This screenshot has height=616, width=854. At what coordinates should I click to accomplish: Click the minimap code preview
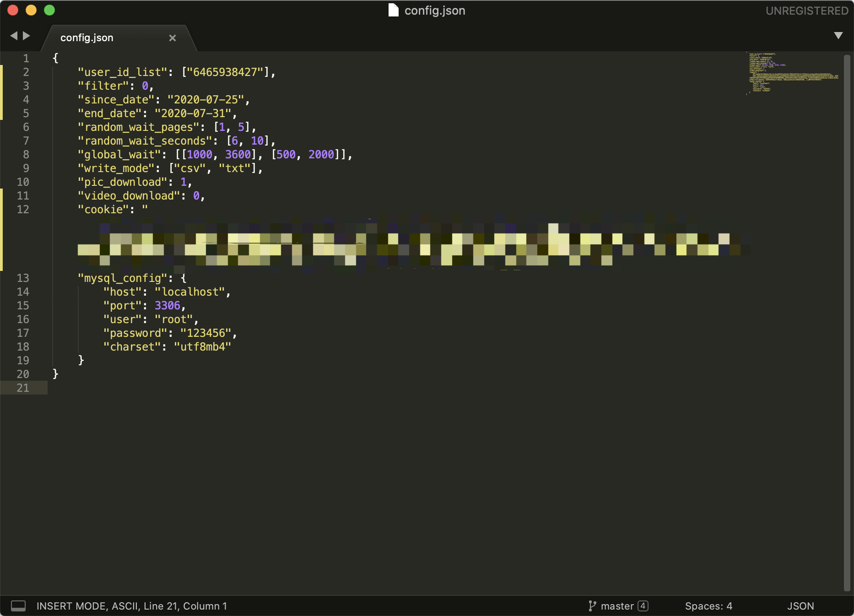coord(793,73)
